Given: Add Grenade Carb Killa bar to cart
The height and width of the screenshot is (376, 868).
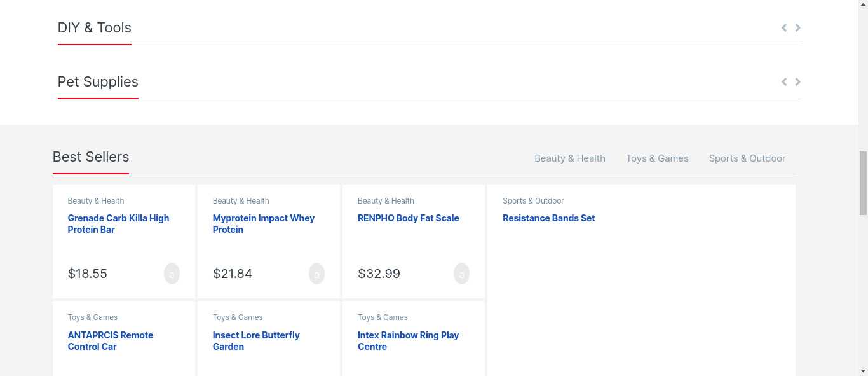Looking at the screenshot, I should [x=172, y=274].
